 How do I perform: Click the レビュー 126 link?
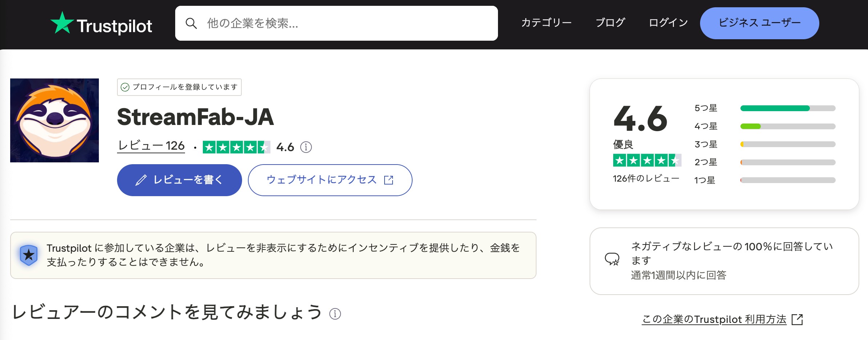[151, 146]
